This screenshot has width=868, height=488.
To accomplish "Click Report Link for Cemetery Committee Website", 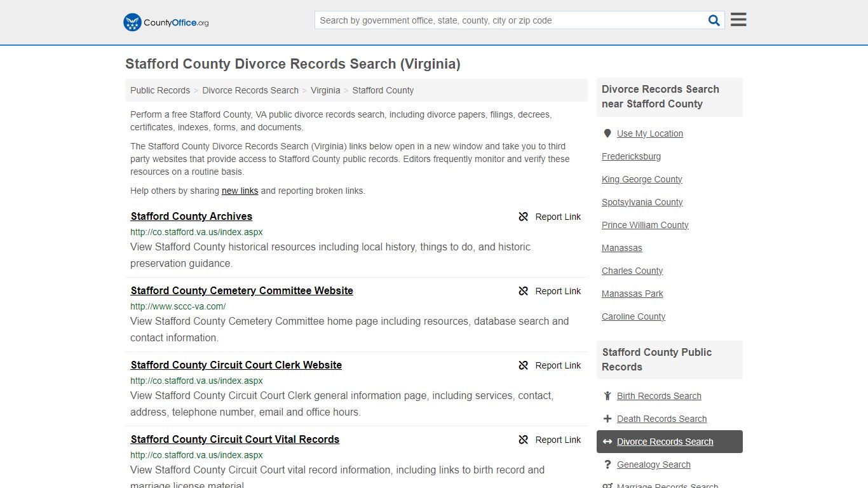I will click(558, 291).
